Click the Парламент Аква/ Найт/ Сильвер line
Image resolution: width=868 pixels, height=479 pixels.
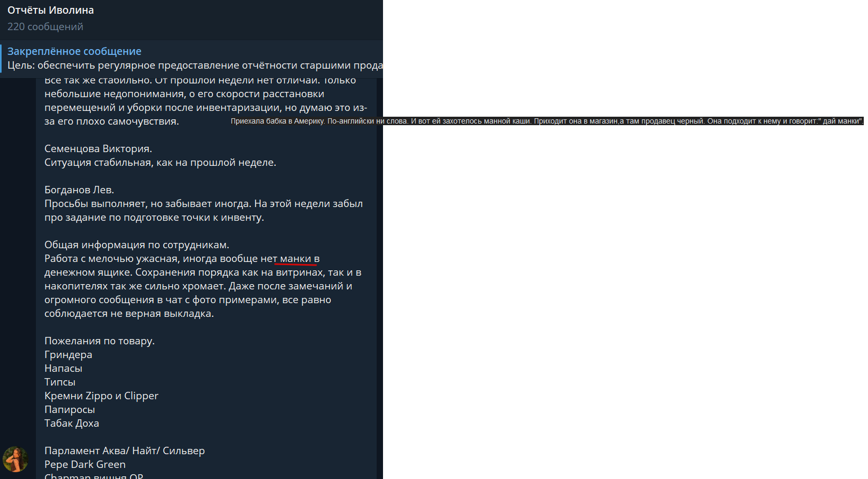point(125,451)
